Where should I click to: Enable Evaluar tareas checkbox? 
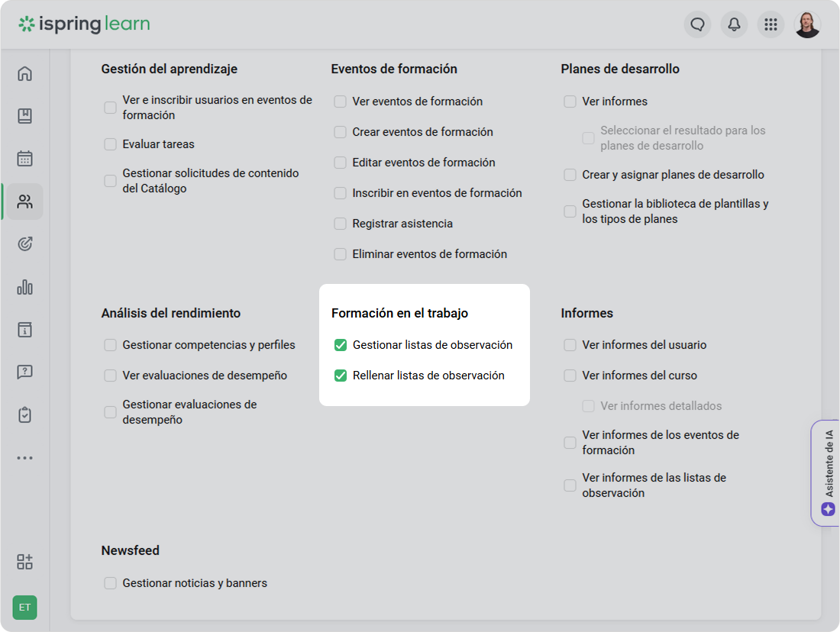click(111, 144)
